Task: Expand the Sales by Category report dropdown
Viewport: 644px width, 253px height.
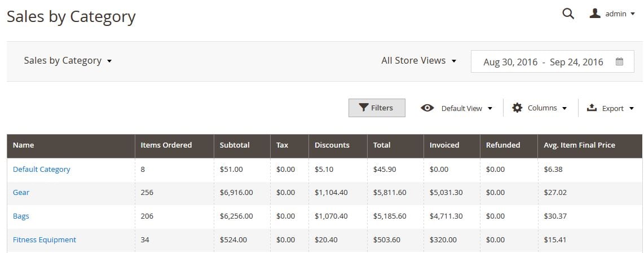Action: pos(68,61)
